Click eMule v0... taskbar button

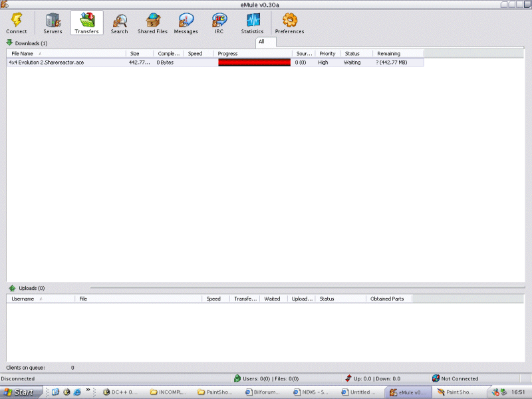(408, 392)
